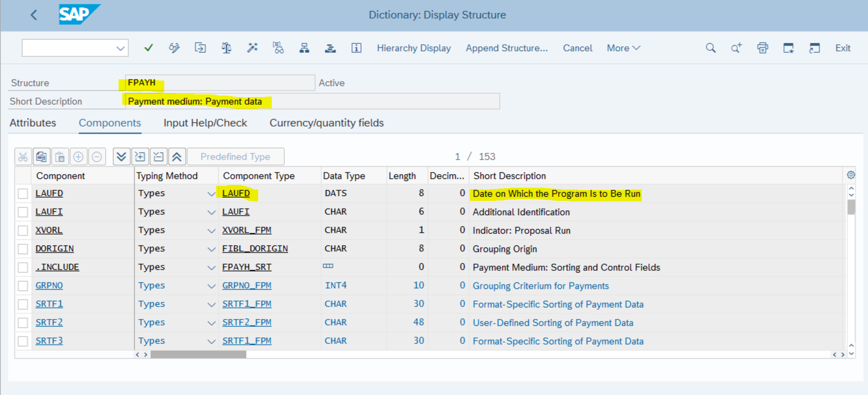Go back with the left arrow icon
The width and height of the screenshot is (868, 395).
34,15
